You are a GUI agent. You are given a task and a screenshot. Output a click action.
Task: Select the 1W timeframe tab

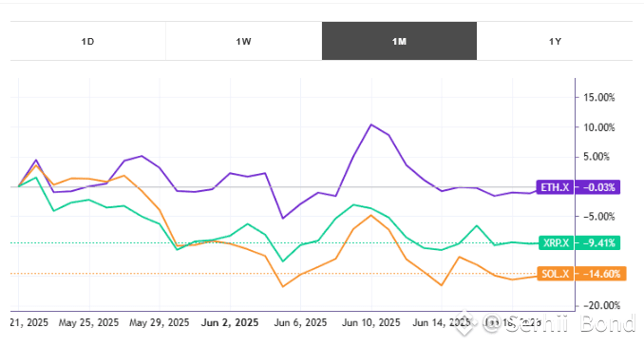click(243, 41)
